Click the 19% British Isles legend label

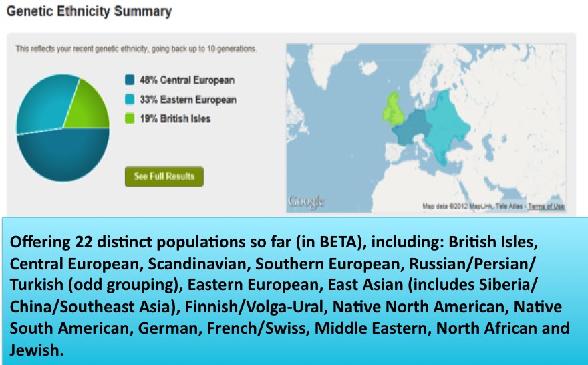point(174,118)
